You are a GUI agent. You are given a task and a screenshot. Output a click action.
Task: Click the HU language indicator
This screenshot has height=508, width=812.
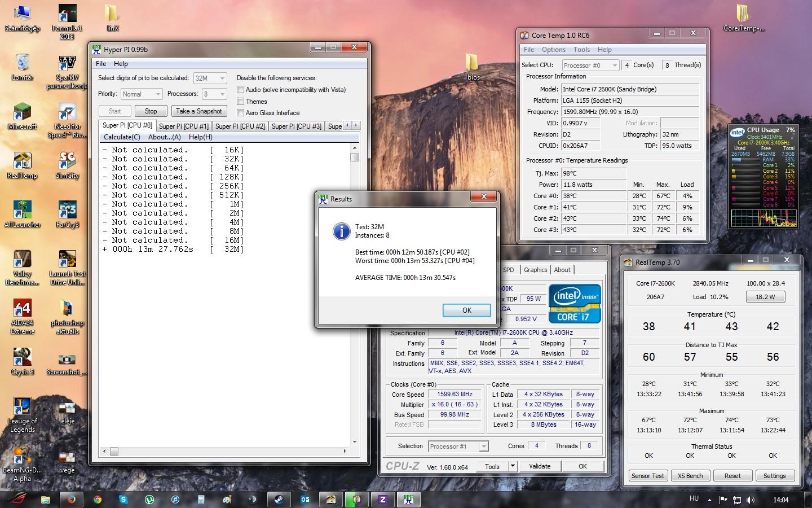[694, 498]
